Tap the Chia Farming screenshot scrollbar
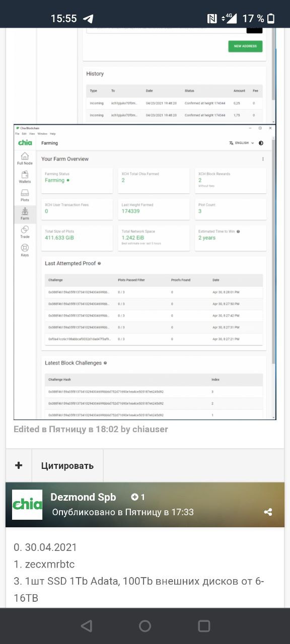 [273, 252]
